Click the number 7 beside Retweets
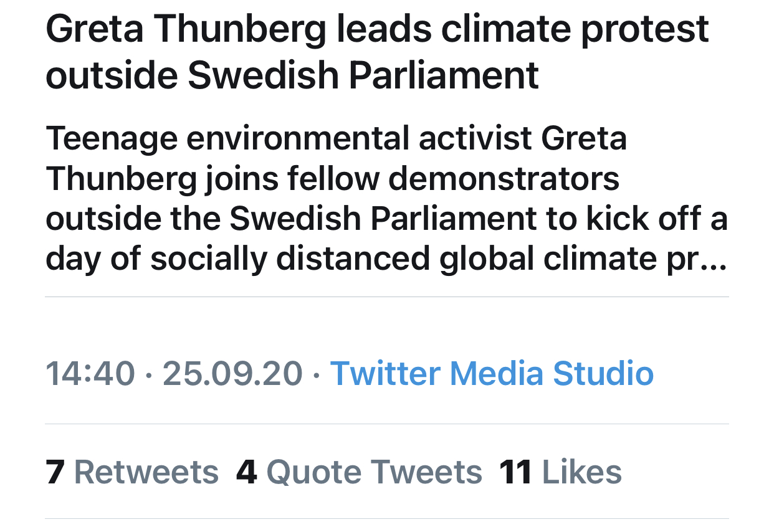774x532 pixels. pos(55,472)
